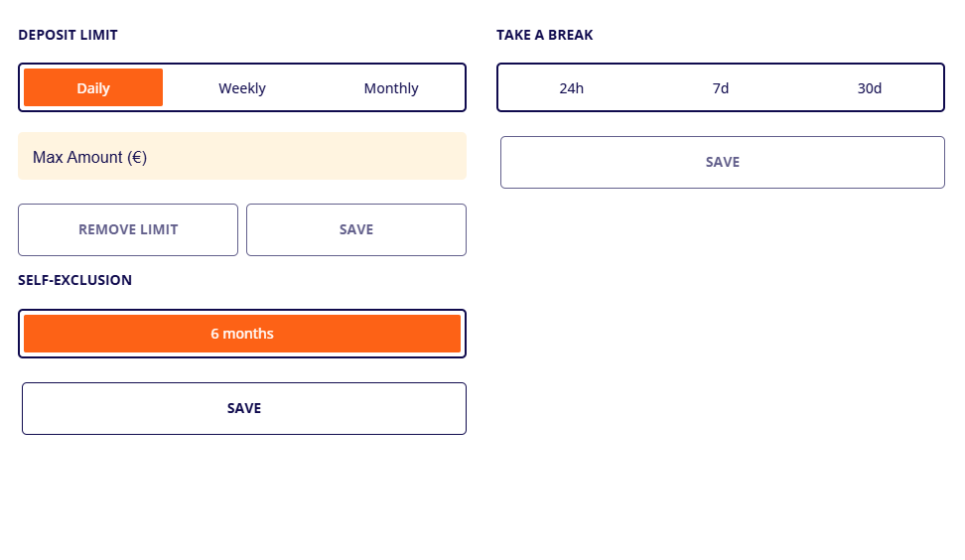Click SAVE below the 6 months option
The image size is (965, 560).
click(x=244, y=408)
